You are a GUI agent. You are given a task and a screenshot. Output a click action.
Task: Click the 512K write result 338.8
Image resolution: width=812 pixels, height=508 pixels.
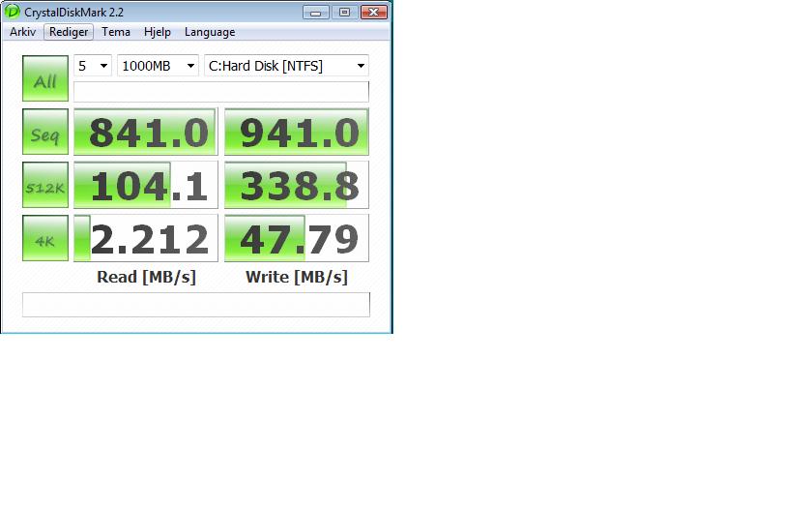pos(297,185)
